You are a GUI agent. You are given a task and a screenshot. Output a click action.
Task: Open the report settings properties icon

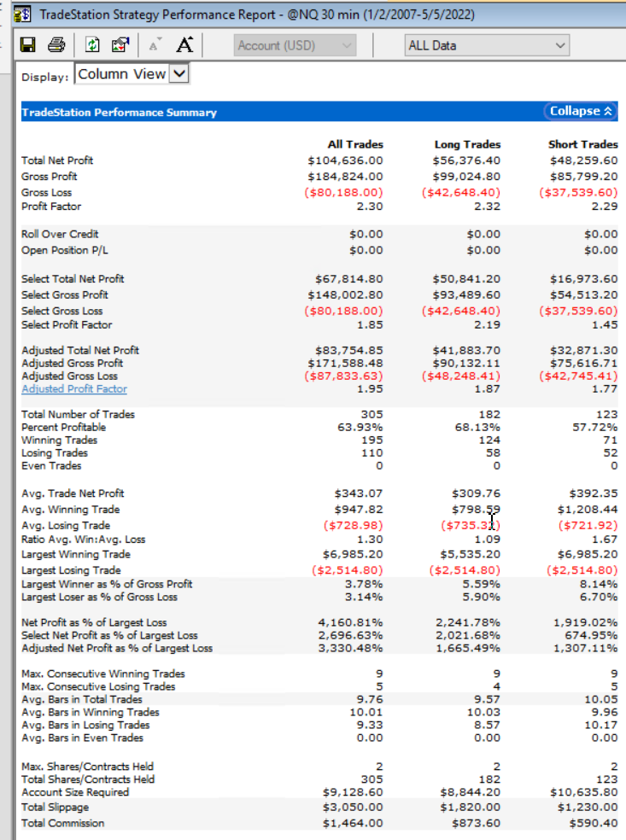coord(120,45)
